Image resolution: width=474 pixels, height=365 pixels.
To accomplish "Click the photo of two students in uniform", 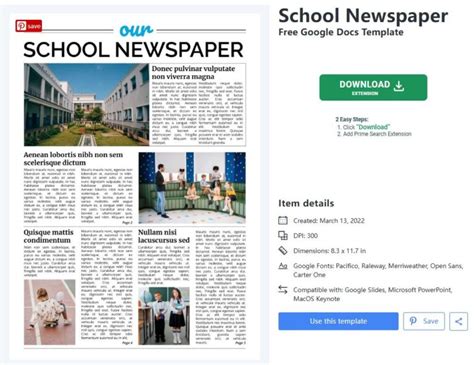I will (x=164, y=316).
